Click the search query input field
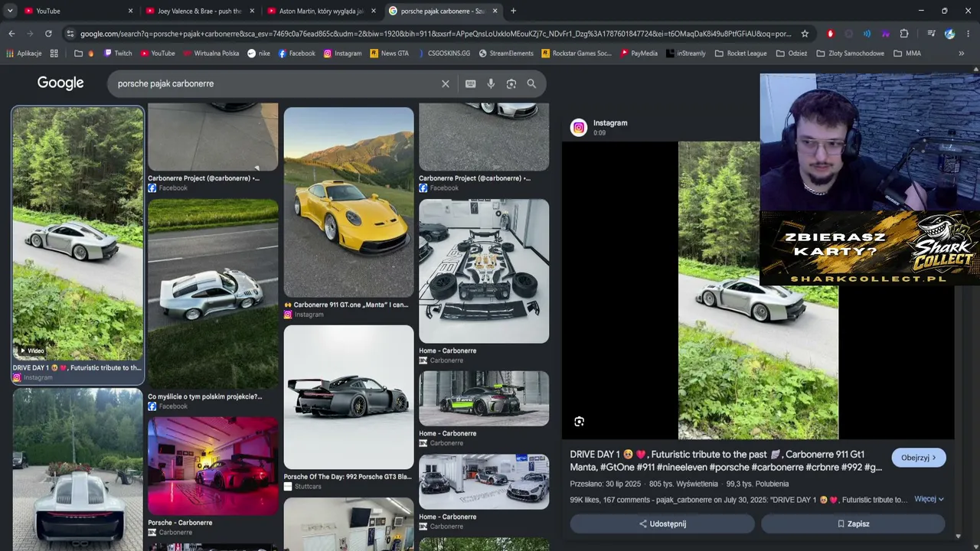The height and width of the screenshot is (551, 980). pos(276,83)
